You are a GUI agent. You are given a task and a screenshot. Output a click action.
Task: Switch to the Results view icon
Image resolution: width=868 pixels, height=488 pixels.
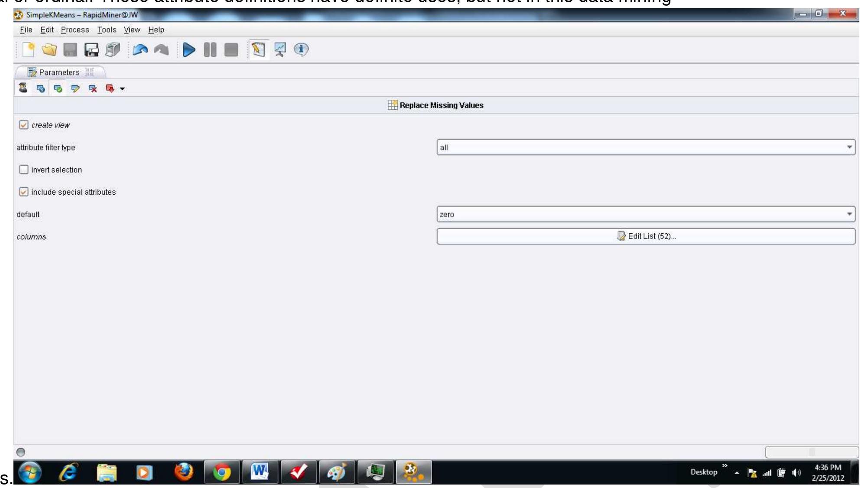(x=279, y=50)
